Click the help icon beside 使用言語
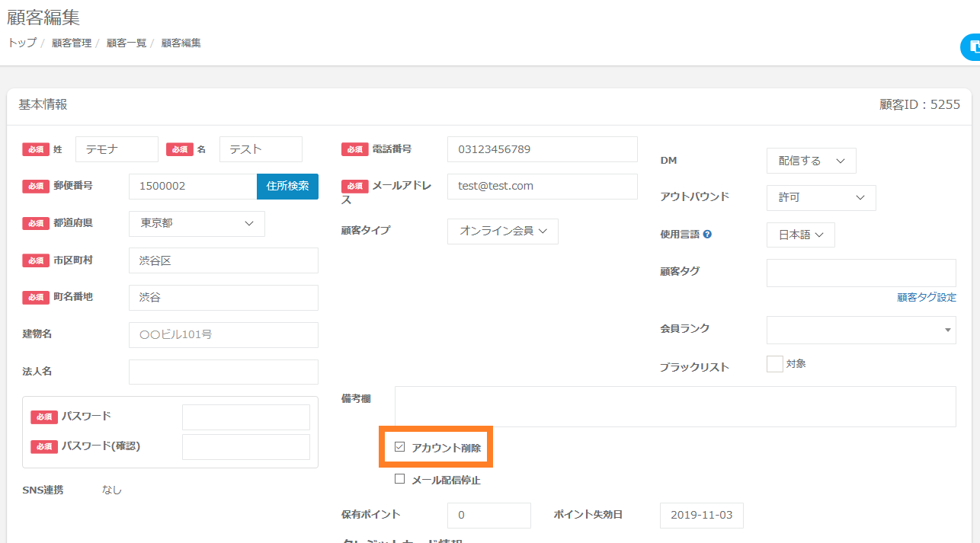 [707, 235]
